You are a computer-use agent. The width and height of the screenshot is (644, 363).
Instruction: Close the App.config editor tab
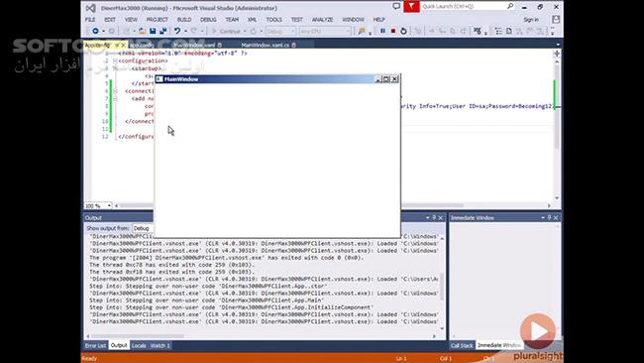[x=123, y=45]
